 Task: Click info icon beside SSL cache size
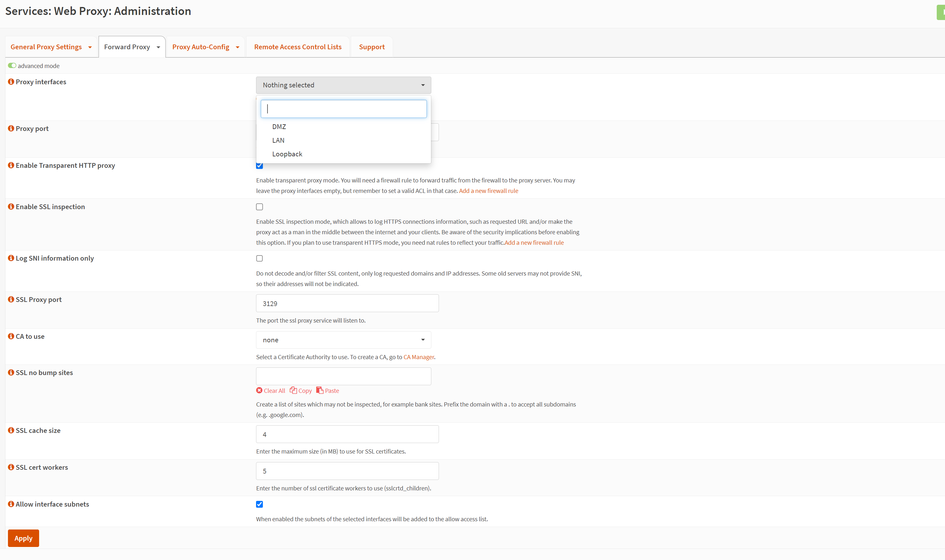click(11, 430)
